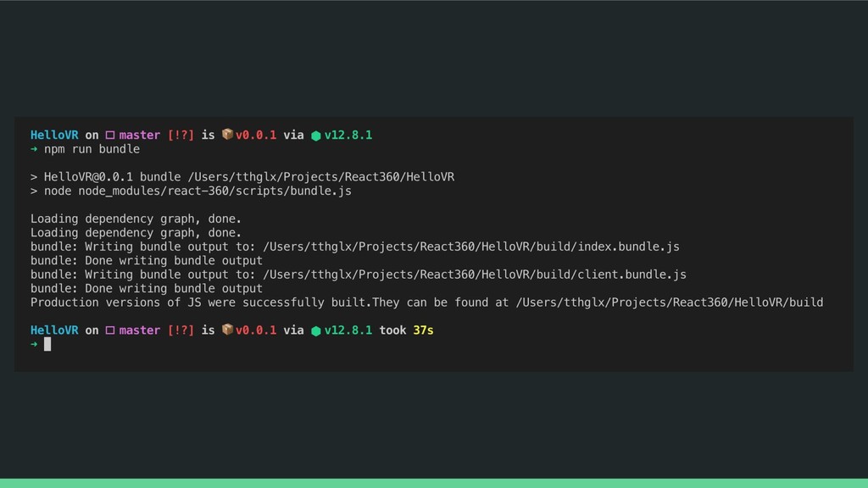Place cursor at the blinking terminal block
Viewport: 868px width, 488px height.
coord(47,344)
